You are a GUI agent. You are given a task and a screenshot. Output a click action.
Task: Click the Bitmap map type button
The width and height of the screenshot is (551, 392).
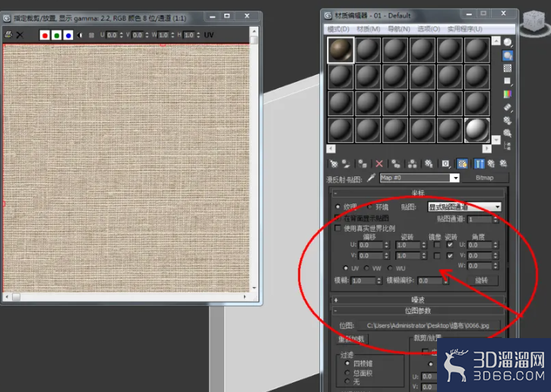coord(485,178)
